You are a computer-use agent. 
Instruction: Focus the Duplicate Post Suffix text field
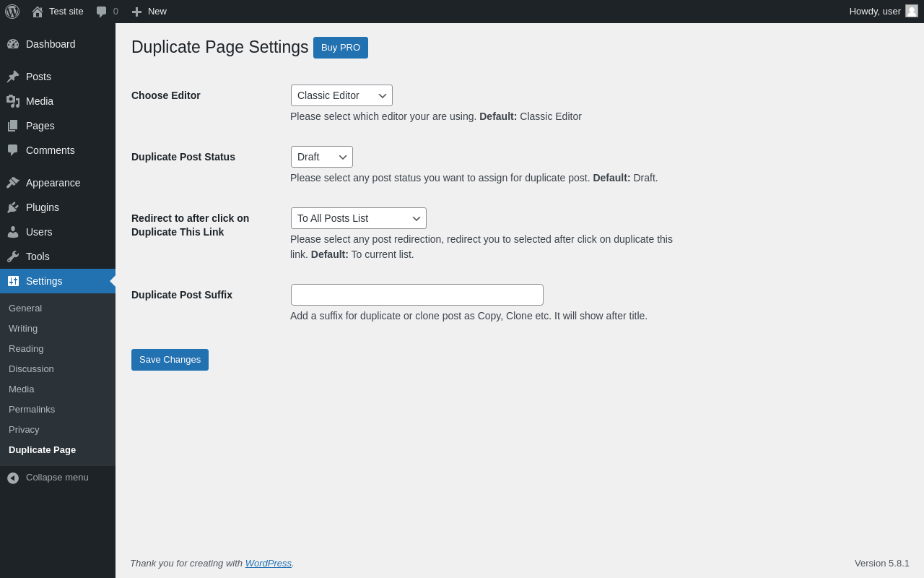pyautogui.click(x=417, y=295)
